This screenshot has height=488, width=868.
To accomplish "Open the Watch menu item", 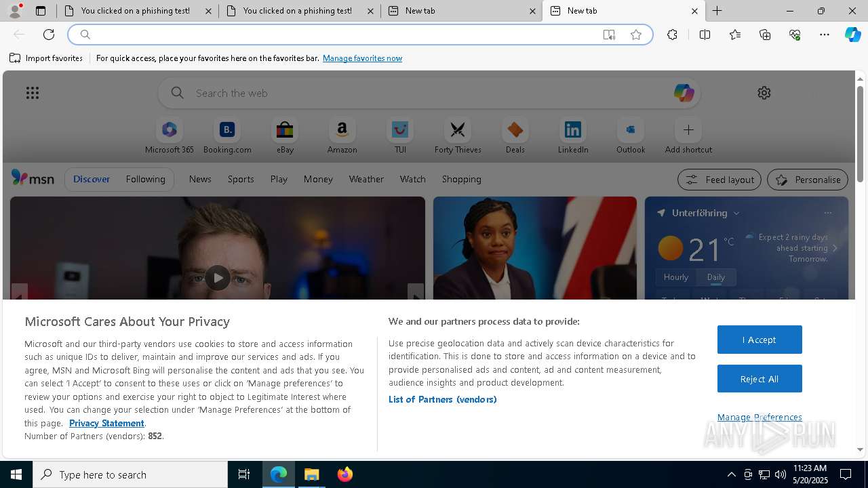I will (x=413, y=179).
